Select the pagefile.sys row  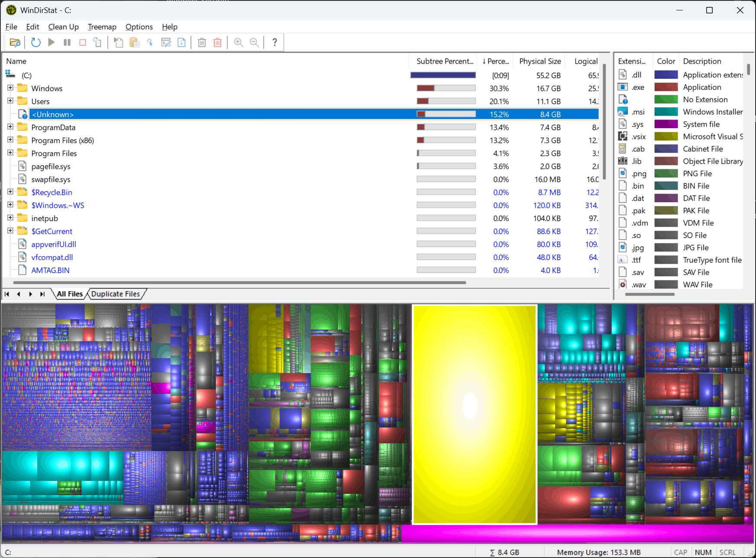tap(300, 166)
